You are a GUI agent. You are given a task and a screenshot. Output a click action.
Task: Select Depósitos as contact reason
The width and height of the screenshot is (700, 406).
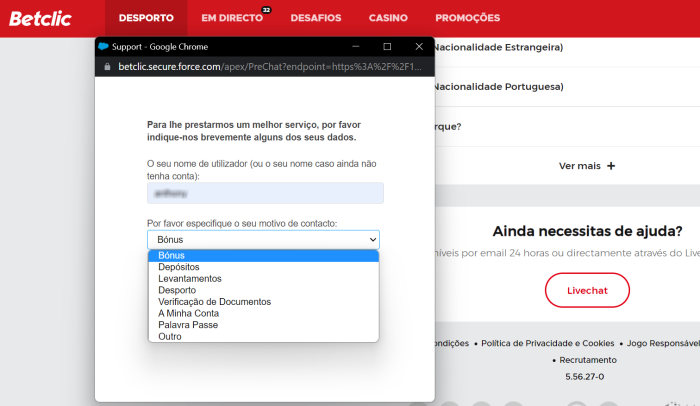pyautogui.click(x=263, y=267)
